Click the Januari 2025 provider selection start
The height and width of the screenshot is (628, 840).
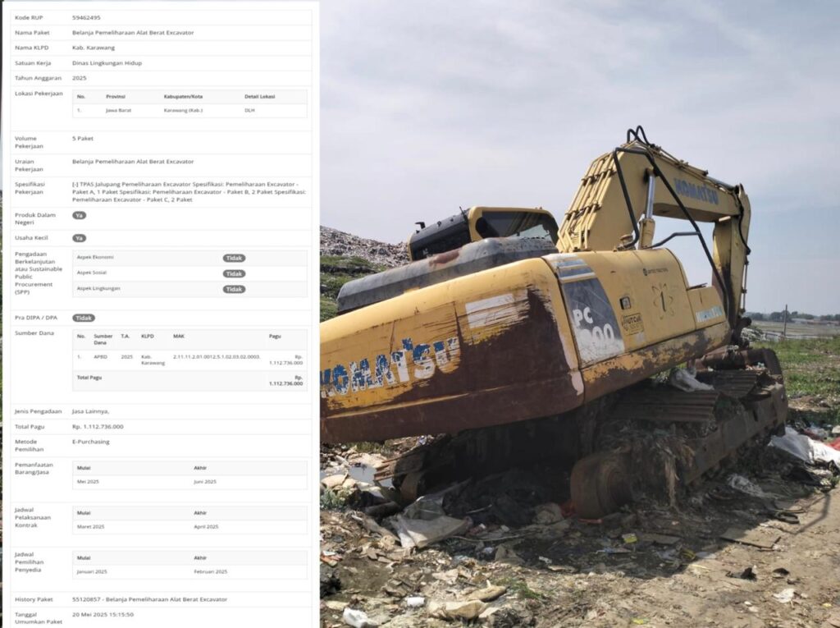92,572
